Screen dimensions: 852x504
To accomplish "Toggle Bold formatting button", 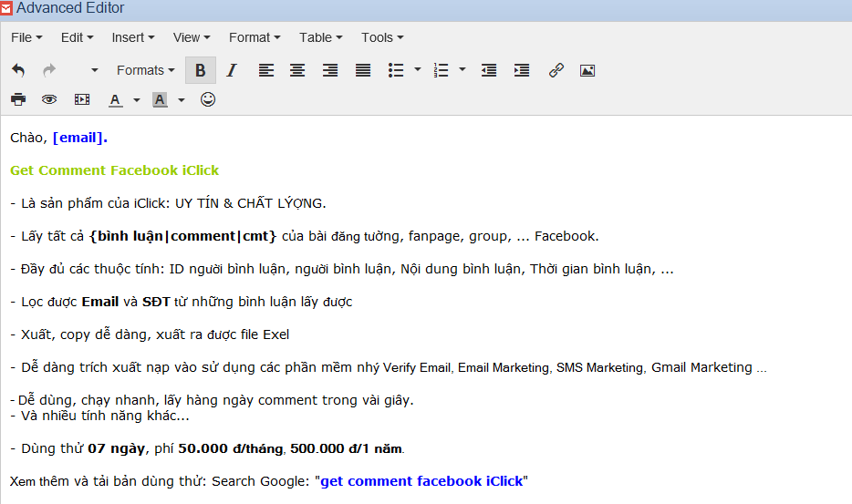I will 201,70.
